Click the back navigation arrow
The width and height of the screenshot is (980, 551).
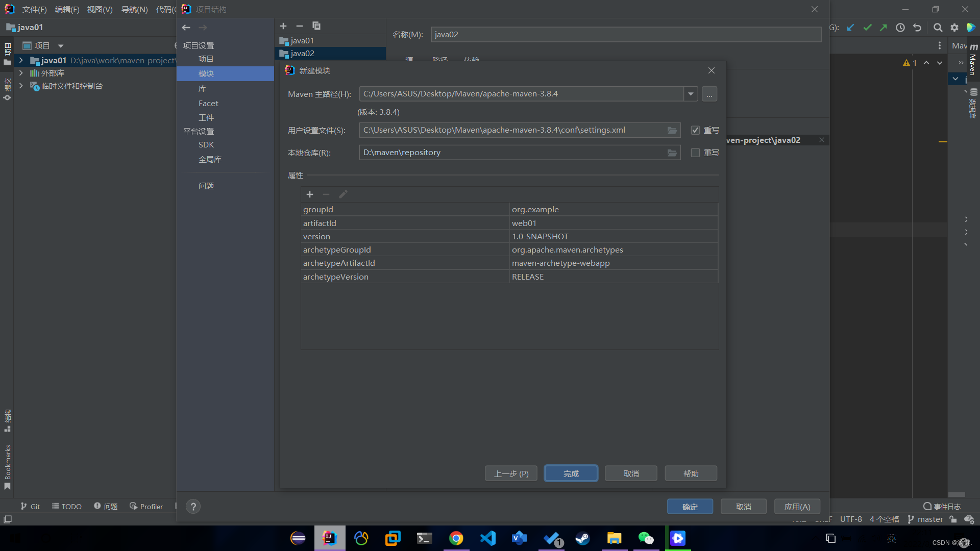186,28
